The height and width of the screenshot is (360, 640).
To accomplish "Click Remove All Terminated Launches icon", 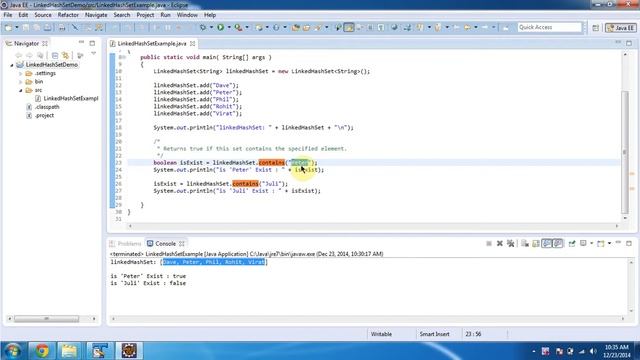I will (x=510, y=244).
